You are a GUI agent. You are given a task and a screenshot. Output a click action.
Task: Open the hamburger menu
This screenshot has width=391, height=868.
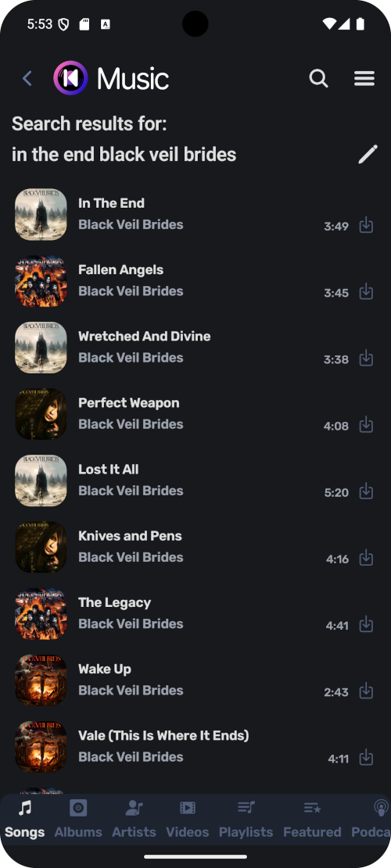coord(364,79)
